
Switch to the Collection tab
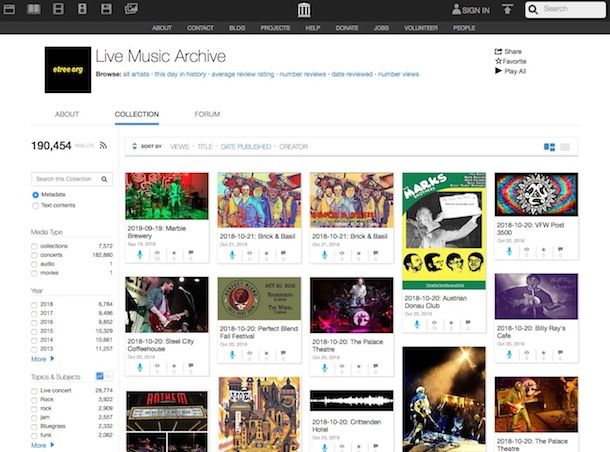(x=137, y=114)
